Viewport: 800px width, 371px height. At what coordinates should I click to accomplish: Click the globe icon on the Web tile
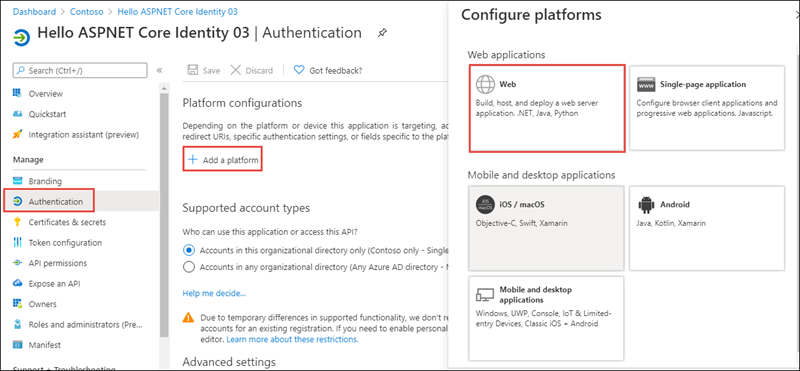click(485, 85)
